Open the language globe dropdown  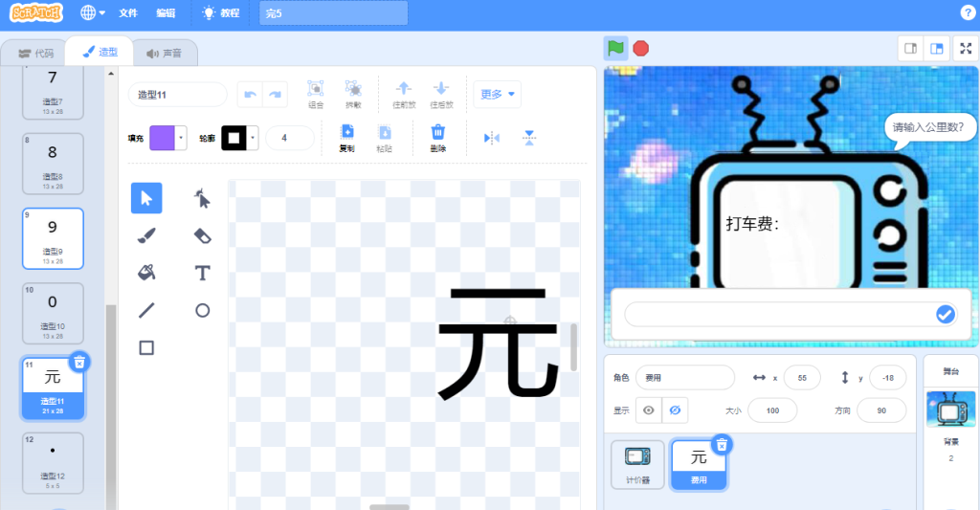(x=93, y=12)
